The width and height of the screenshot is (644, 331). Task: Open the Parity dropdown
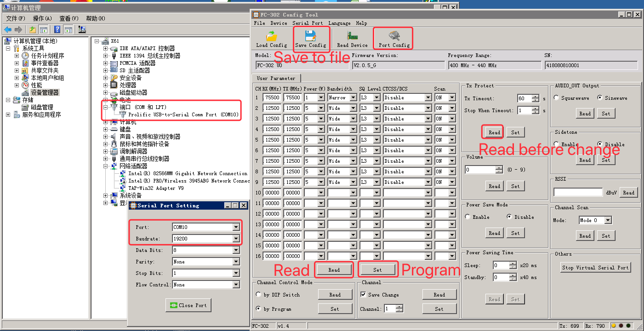click(x=236, y=262)
